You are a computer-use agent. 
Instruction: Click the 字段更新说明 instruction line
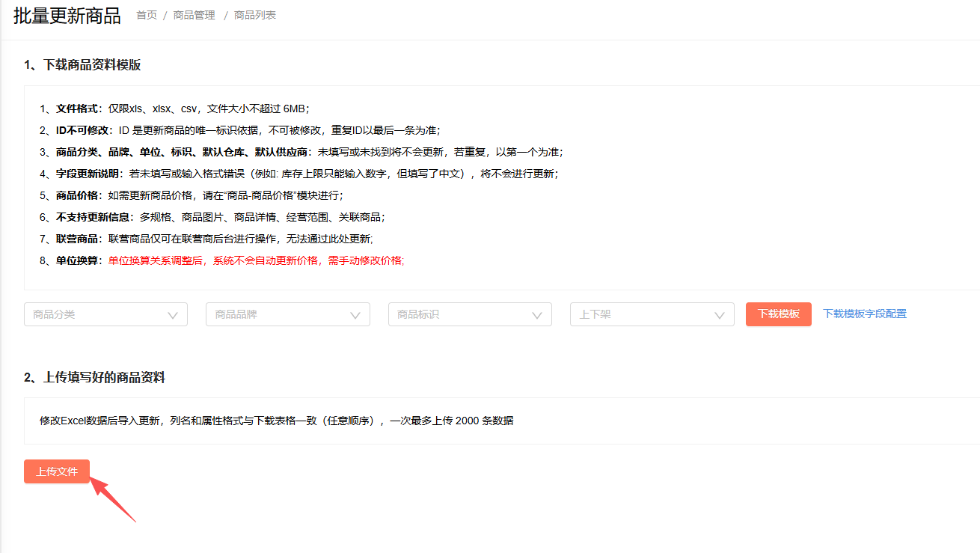coord(299,174)
